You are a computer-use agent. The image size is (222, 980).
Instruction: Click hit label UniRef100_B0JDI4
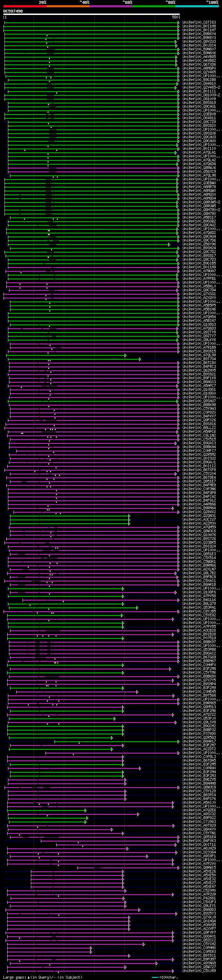tap(199, 45)
